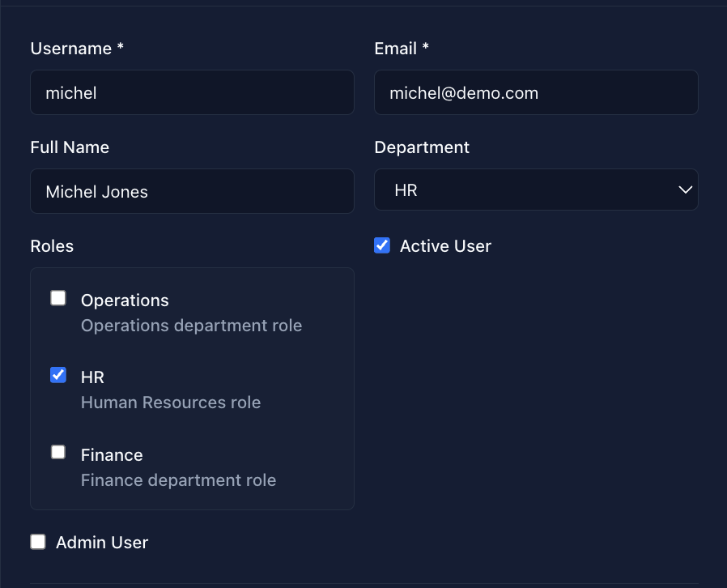Image resolution: width=727 pixels, height=588 pixels.
Task: Click the Operations department role description
Action: point(191,325)
